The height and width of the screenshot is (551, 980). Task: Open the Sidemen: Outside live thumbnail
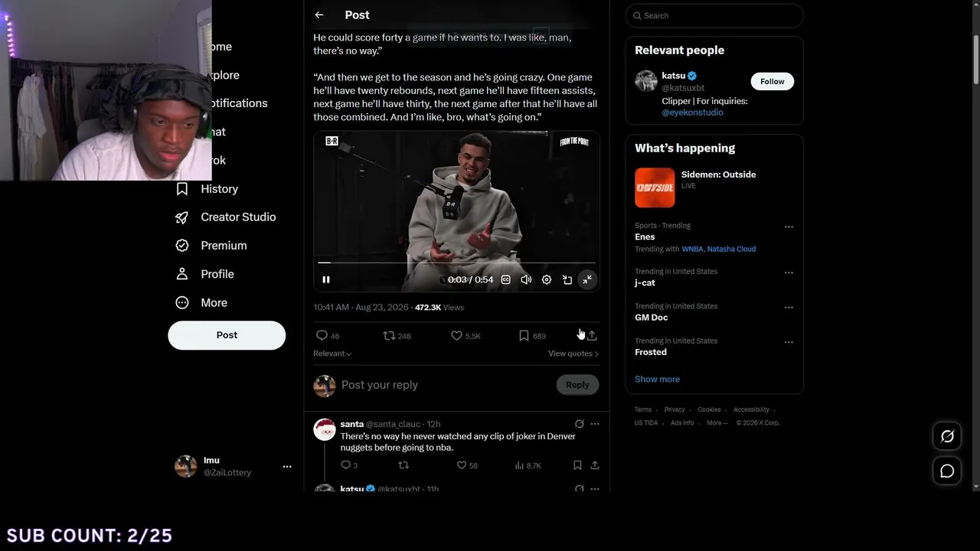tap(655, 187)
